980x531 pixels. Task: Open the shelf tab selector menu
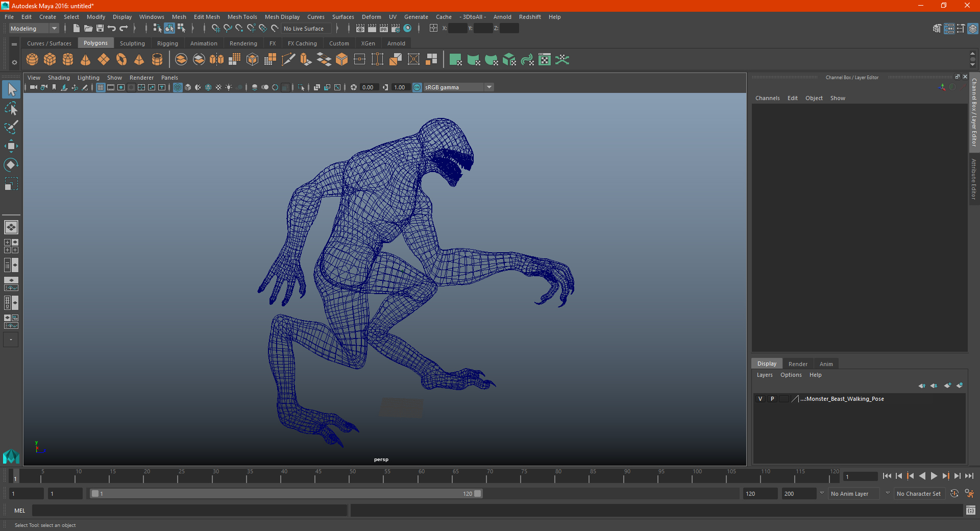point(14,44)
